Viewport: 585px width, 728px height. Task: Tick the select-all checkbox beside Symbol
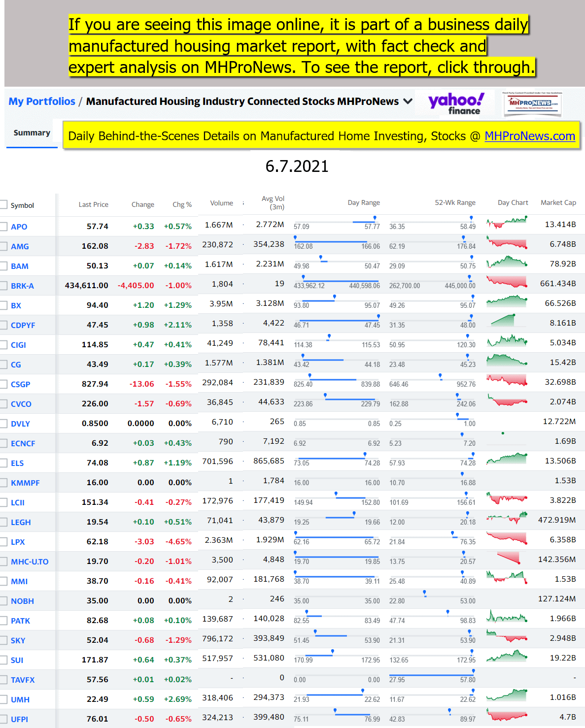click(3, 205)
